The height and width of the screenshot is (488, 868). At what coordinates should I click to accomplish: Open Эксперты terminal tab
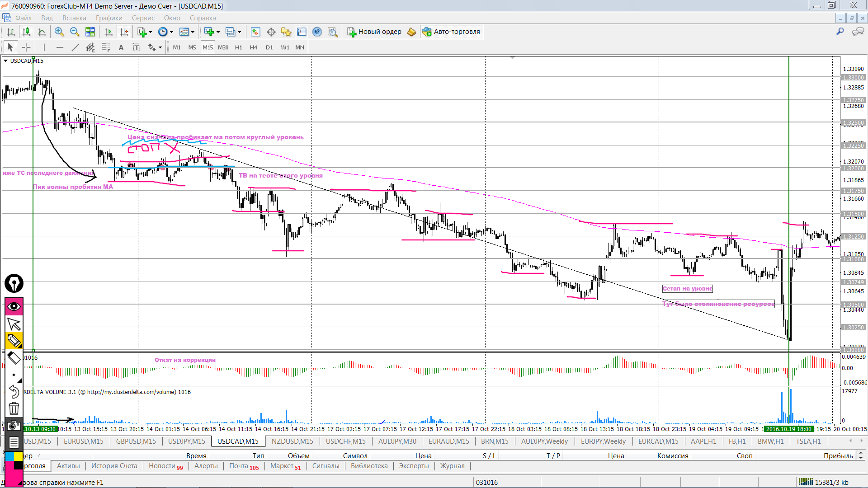coord(414,465)
